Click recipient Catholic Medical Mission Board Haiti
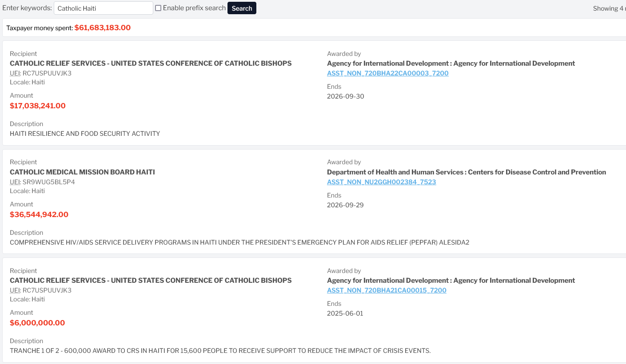This screenshot has height=364, width=626. point(82,172)
